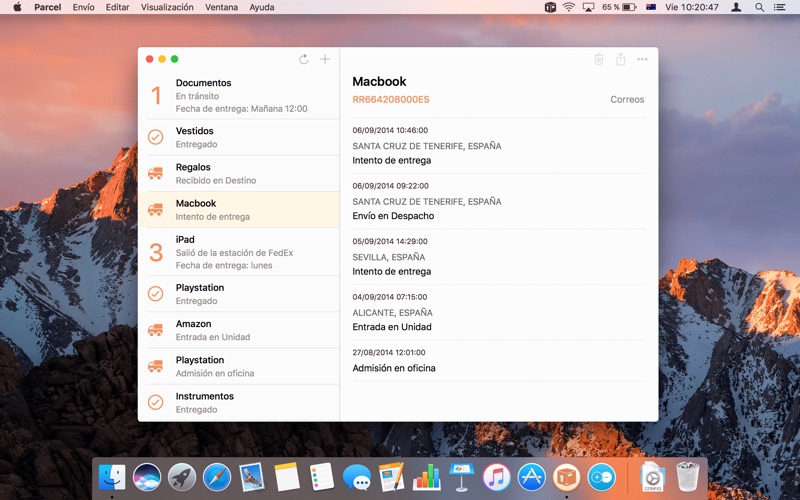This screenshot has height=500, width=800.
Task: Click delivered checkmark icon next to Vestidos
Action: tap(156, 137)
